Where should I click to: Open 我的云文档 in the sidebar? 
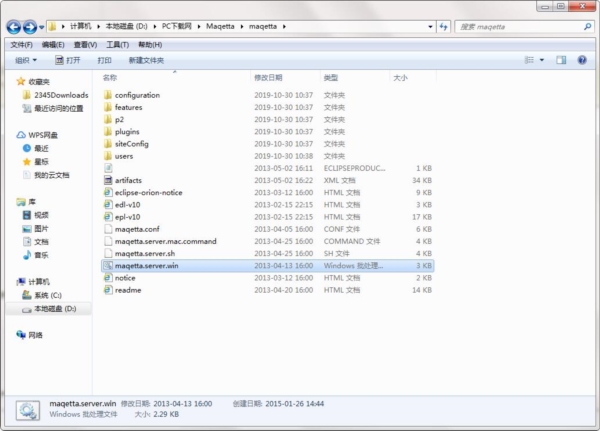(46, 175)
